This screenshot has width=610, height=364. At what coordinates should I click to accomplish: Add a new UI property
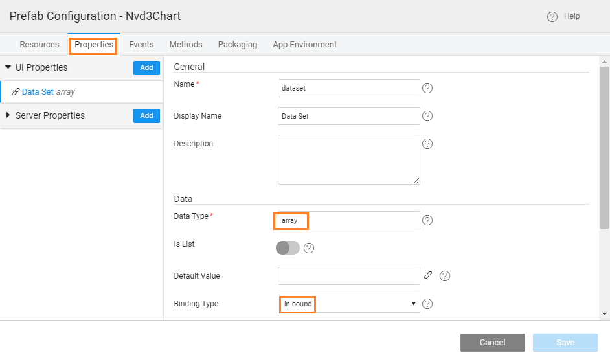click(x=146, y=67)
